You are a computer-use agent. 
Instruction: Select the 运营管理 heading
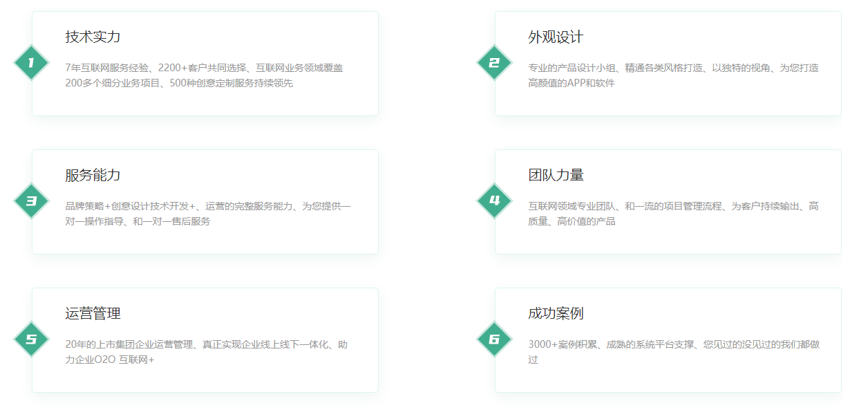(x=93, y=314)
